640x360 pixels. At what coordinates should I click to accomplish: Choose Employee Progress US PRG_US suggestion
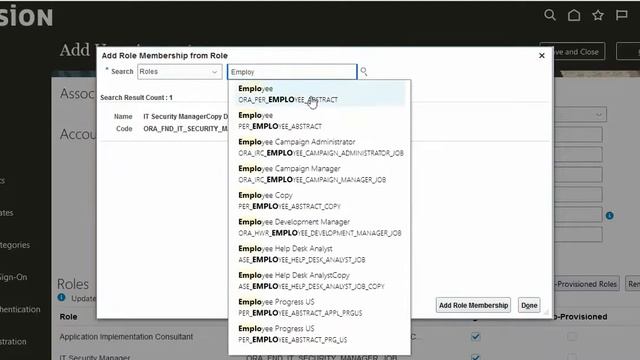pyautogui.click(x=320, y=334)
